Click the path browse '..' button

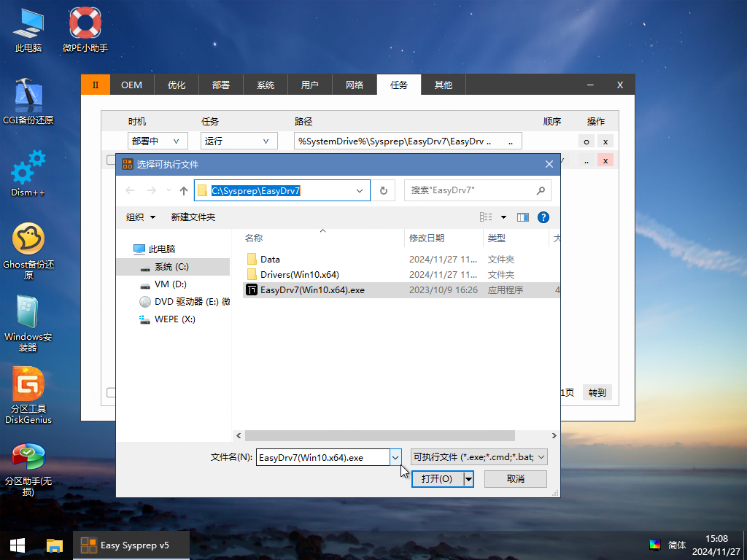pos(511,141)
